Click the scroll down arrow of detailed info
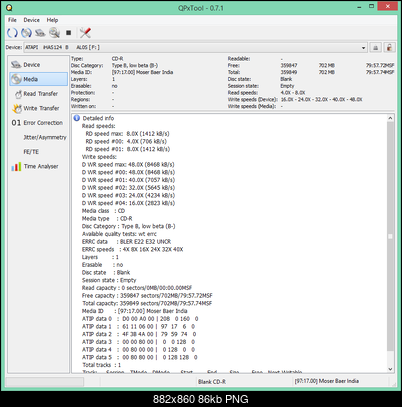 (390, 369)
